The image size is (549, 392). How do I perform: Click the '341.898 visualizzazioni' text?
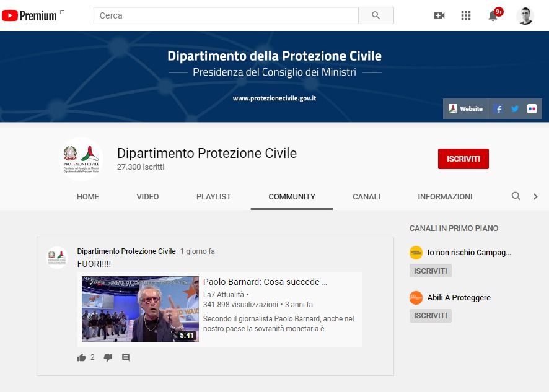[240, 305]
